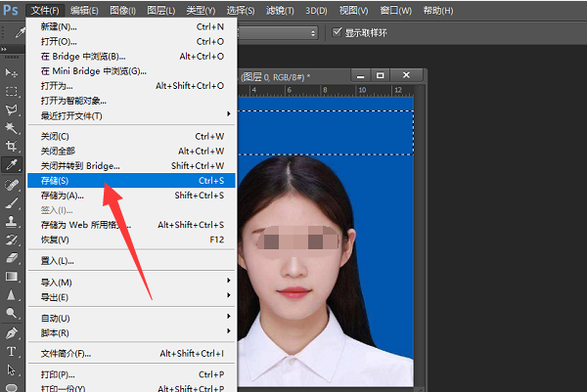
Task: Choose 打印一份(Y) menu entry
Action: tap(131, 387)
